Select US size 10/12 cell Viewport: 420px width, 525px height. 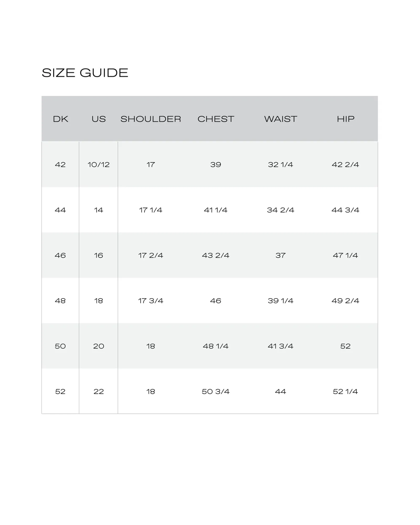pos(98,165)
